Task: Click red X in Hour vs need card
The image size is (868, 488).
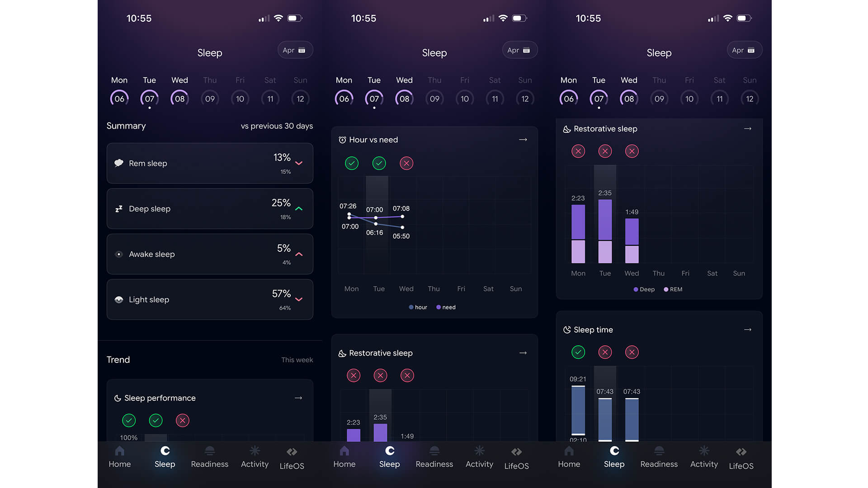Action: [x=406, y=163]
